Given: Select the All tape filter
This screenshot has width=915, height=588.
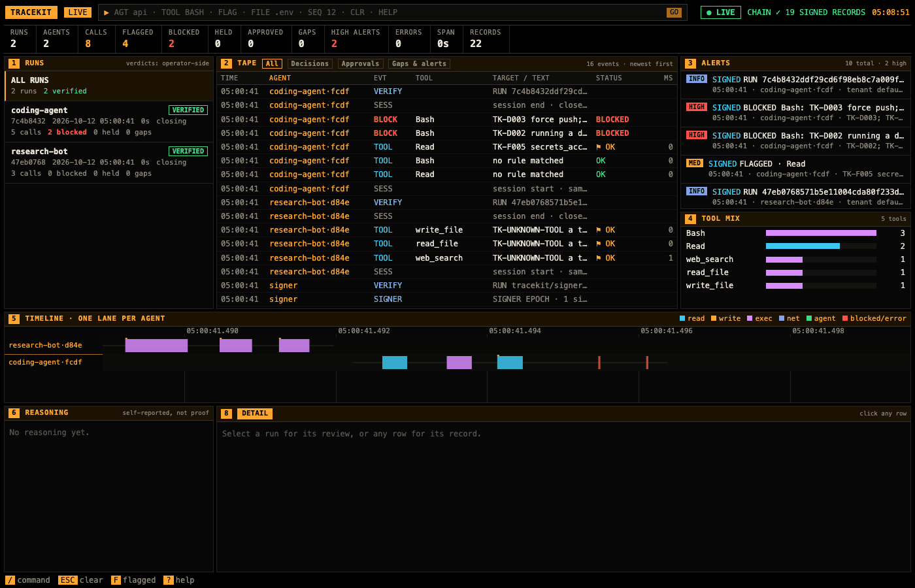Looking at the screenshot, I should tap(272, 63).
